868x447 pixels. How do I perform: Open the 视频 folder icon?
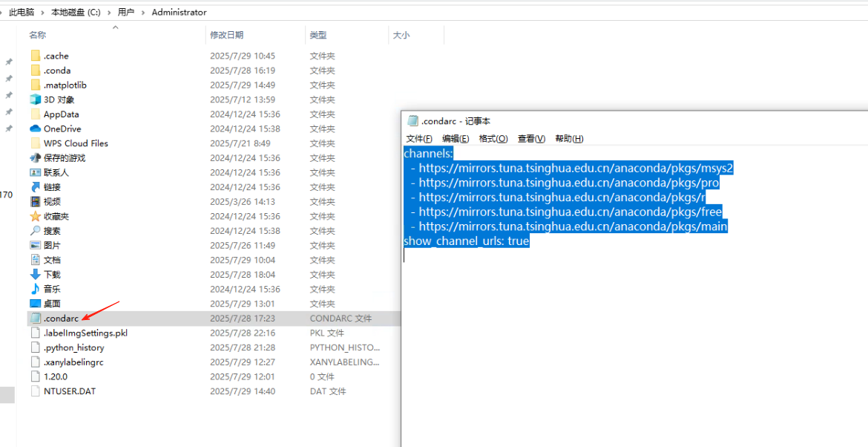click(35, 201)
